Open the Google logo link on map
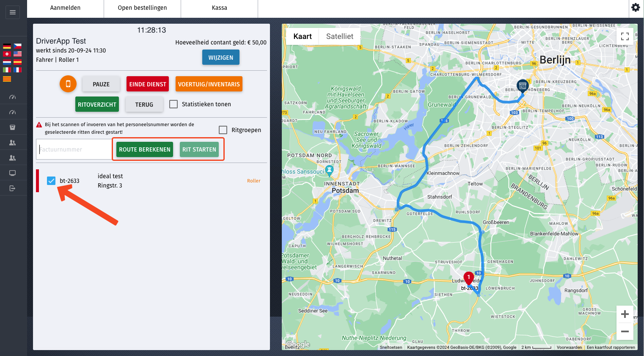 coord(298,345)
